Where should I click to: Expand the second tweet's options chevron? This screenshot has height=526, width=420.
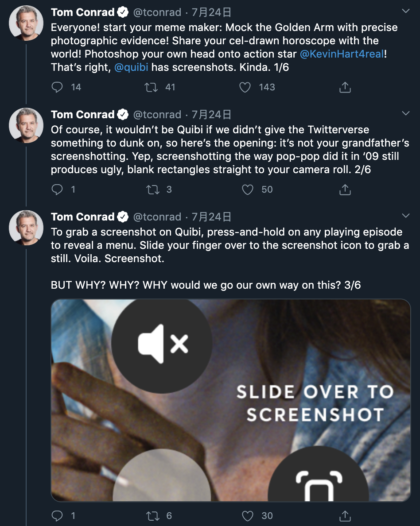coord(405,113)
